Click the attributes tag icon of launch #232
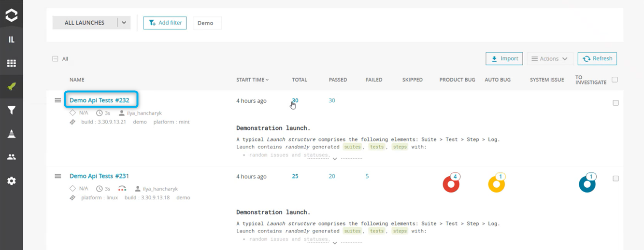Viewport: 644px width, 250px height. [x=72, y=122]
